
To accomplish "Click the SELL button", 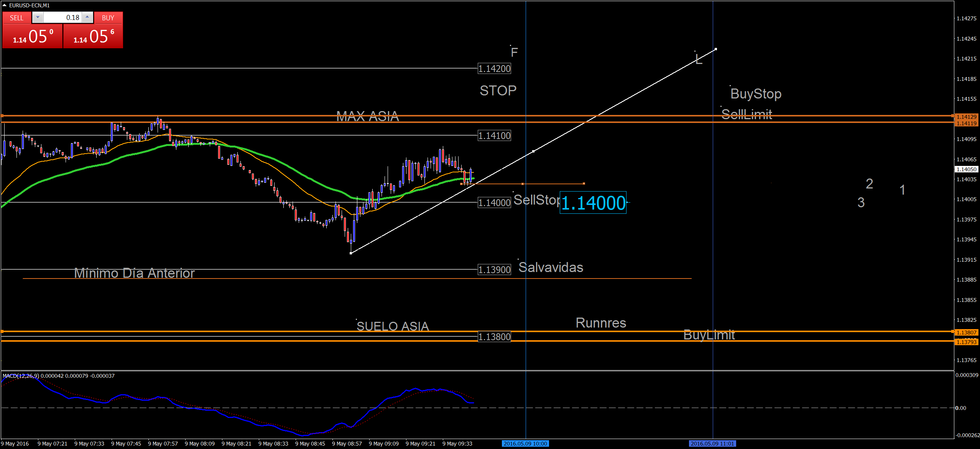I will (16, 18).
